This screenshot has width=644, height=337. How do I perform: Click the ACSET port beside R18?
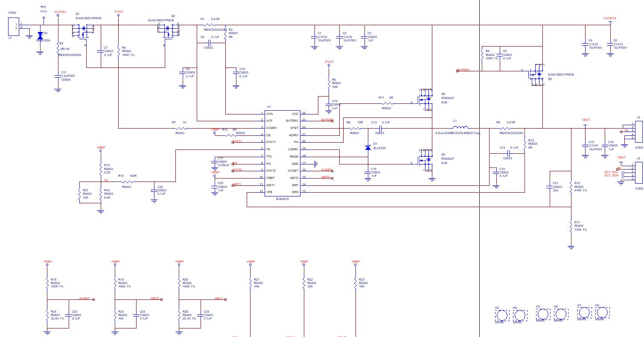click(x=85, y=299)
